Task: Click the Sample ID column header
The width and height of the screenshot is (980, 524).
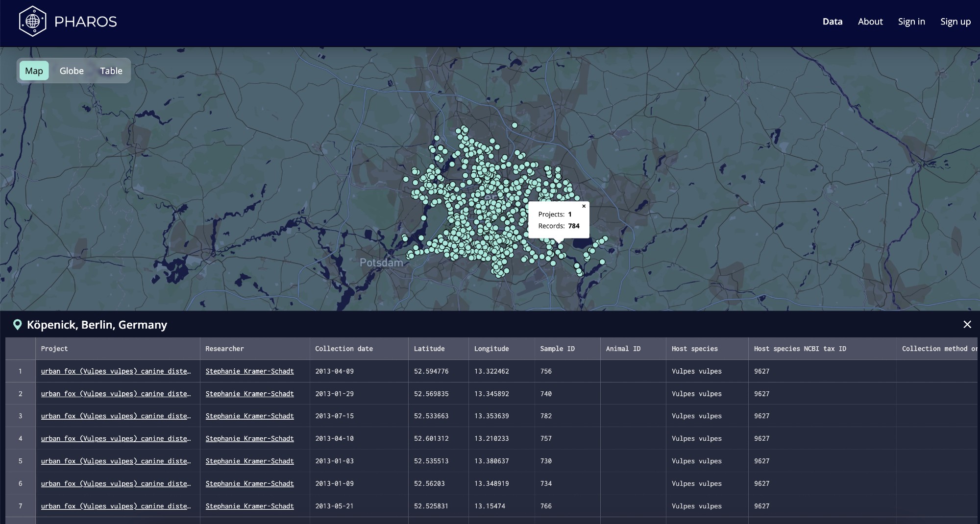Action: [x=557, y=349]
